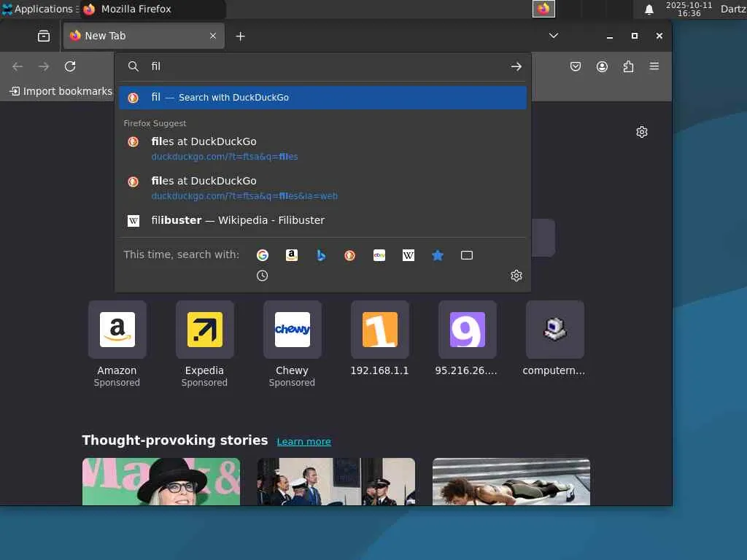Select filibuster Wikipedia suggestion
Screen dimensions: 747x560
(x=323, y=220)
